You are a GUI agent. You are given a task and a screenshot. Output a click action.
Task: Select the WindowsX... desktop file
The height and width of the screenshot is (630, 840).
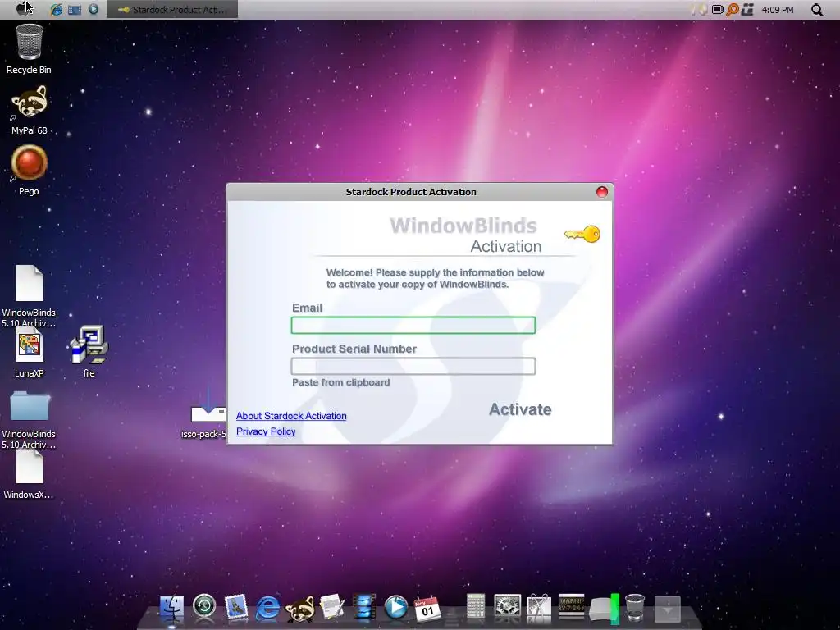tap(29, 475)
